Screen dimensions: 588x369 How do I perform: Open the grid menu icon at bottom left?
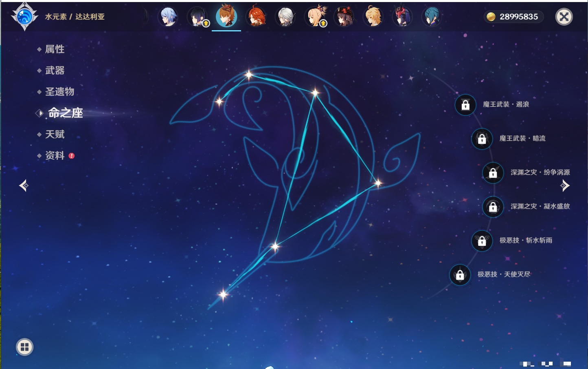24,347
